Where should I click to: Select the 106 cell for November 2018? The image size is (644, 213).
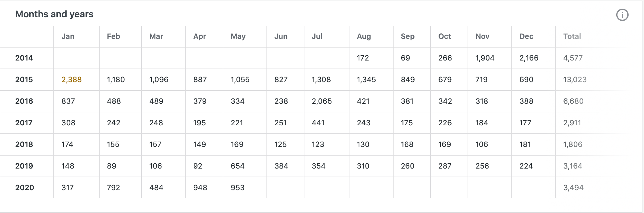click(481, 144)
